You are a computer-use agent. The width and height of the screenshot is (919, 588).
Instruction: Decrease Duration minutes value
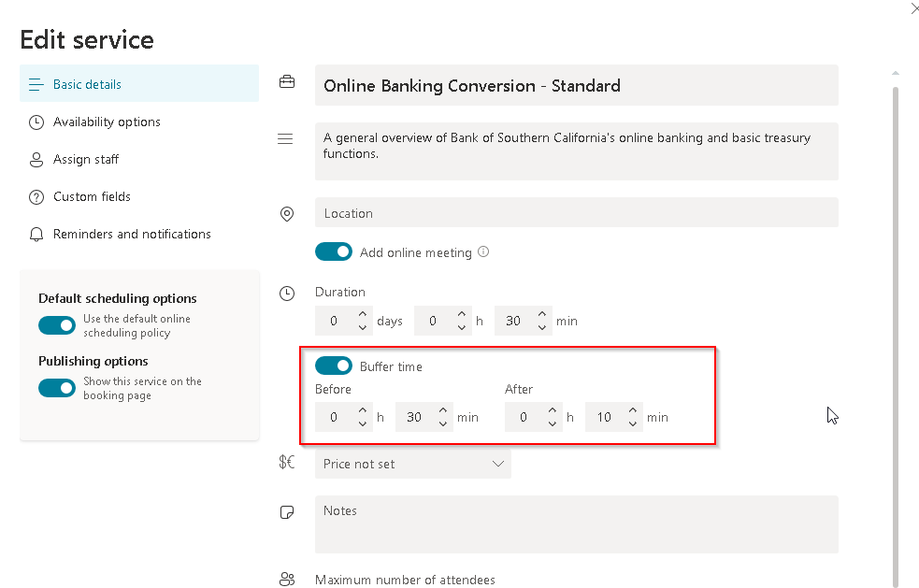click(x=542, y=327)
